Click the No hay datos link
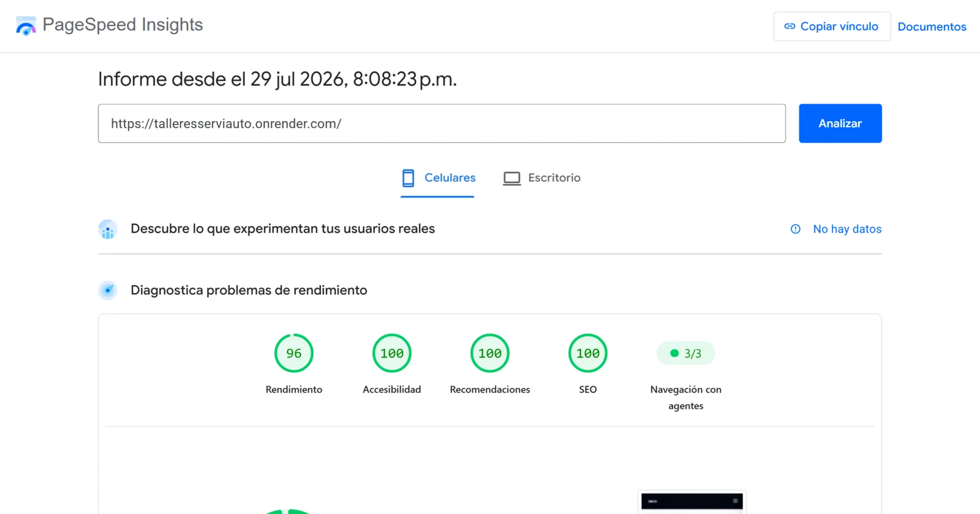The height and width of the screenshot is (514, 980). click(x=847, y=229)
